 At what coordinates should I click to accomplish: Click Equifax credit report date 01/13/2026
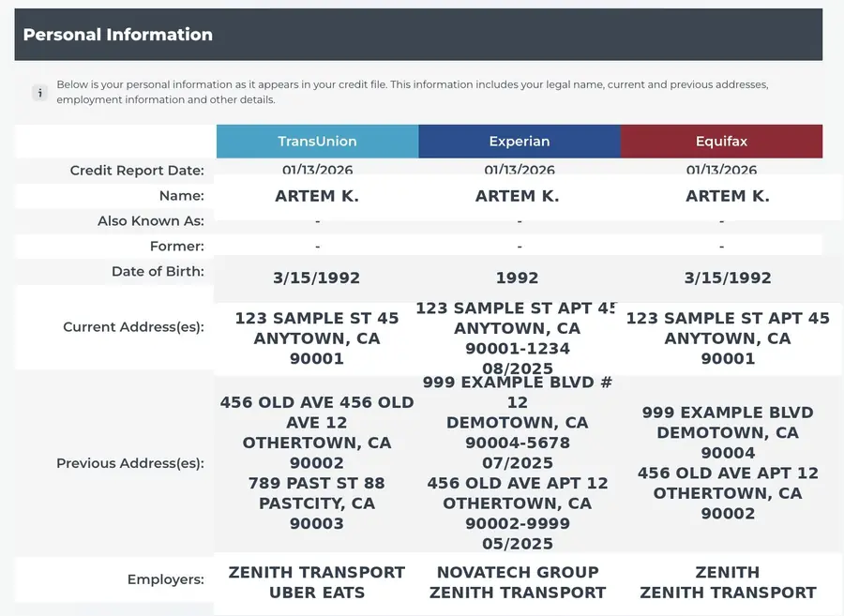click(x=721, y=170)
